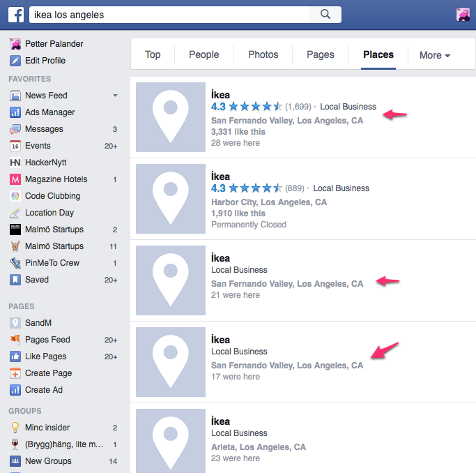Click the SandM page pin icon
476x473 pixels.
tap(15, 322)
